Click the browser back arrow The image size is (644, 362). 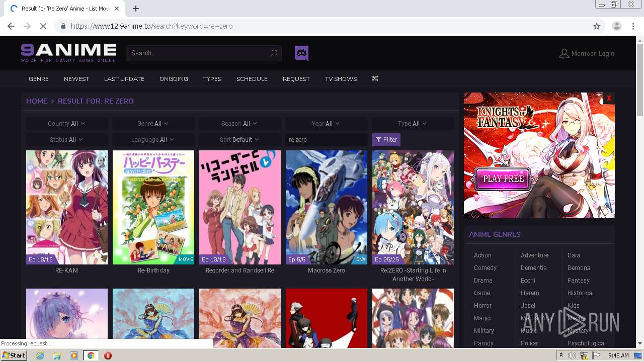[11, 26]
